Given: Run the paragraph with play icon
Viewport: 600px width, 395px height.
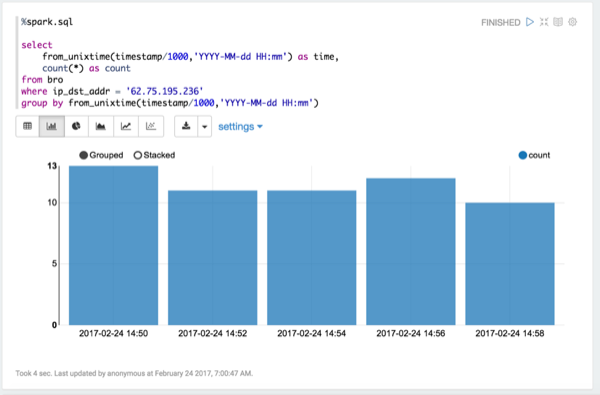Looking at the screenshot, I should pos(530,22).
